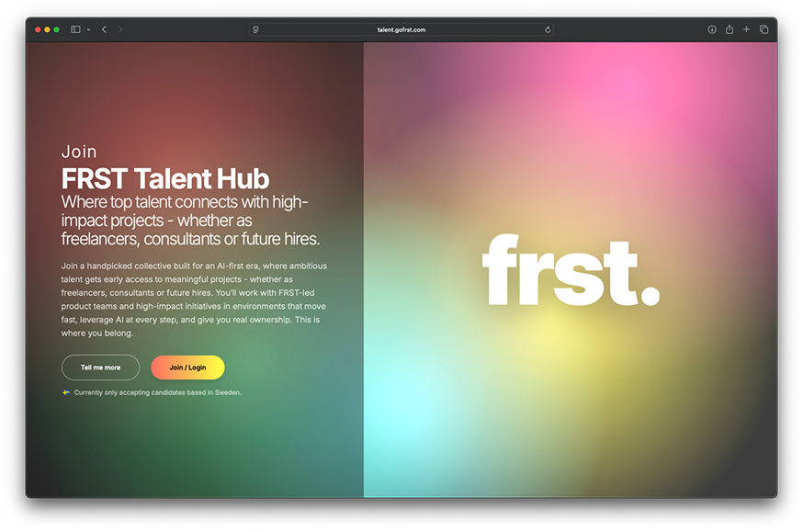Reload the page with the refresh icon
803x532 pixels.
coord(548,29)
